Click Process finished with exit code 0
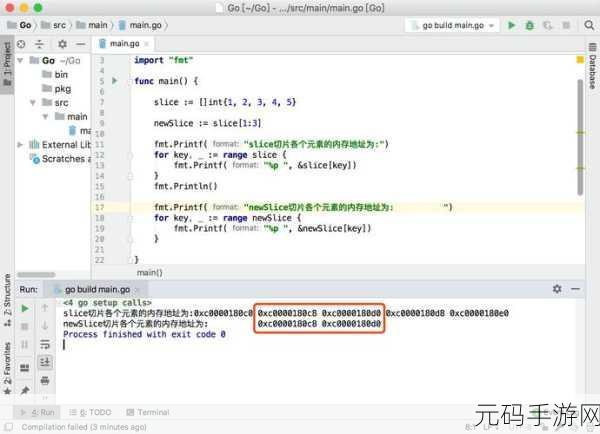The width and height of the screenshot is (600, 434). 144,334
